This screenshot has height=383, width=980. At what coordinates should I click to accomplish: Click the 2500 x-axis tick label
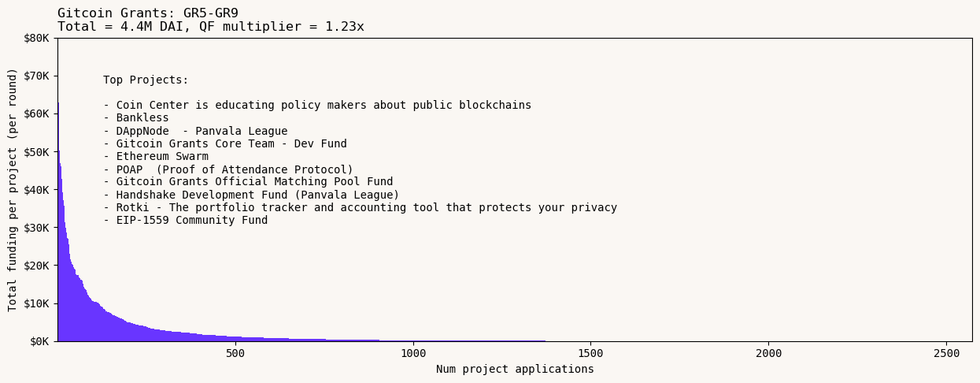pyautogui.click(x=946, y=354)
